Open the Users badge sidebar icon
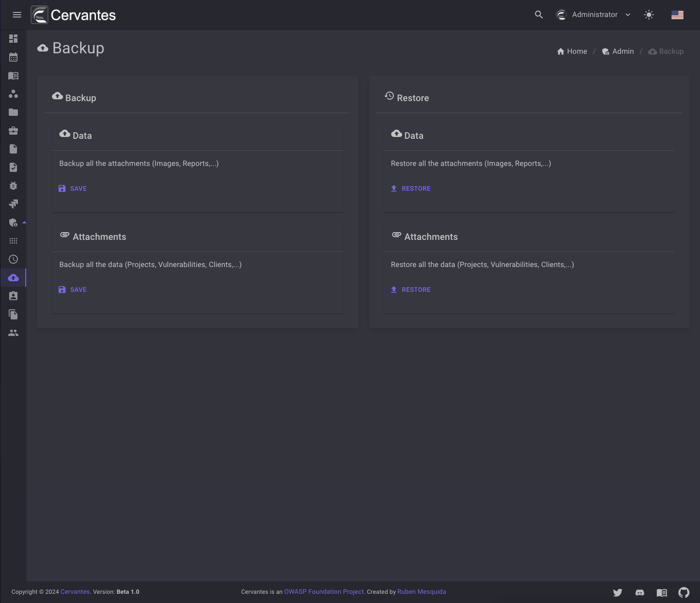 (x=13, y=296)
